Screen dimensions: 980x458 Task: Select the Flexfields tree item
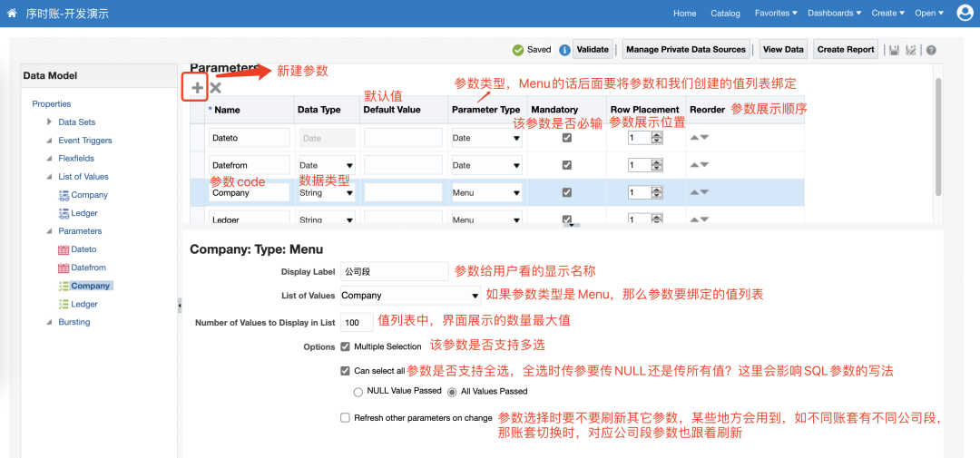coord(76,159)
